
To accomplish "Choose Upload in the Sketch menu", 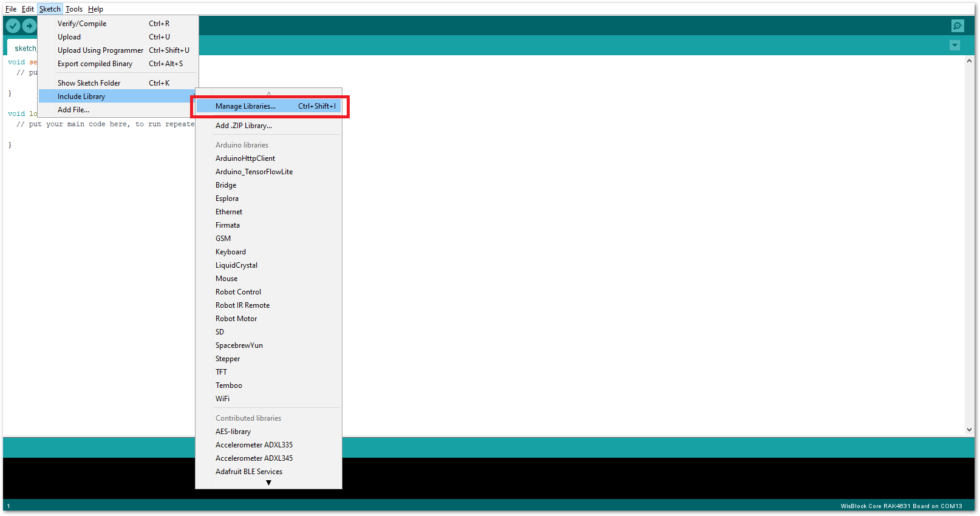I will (118, 37).
